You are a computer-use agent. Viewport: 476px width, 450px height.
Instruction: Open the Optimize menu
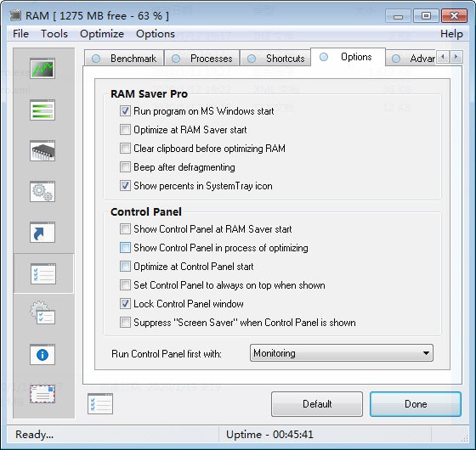click(102, 34)
